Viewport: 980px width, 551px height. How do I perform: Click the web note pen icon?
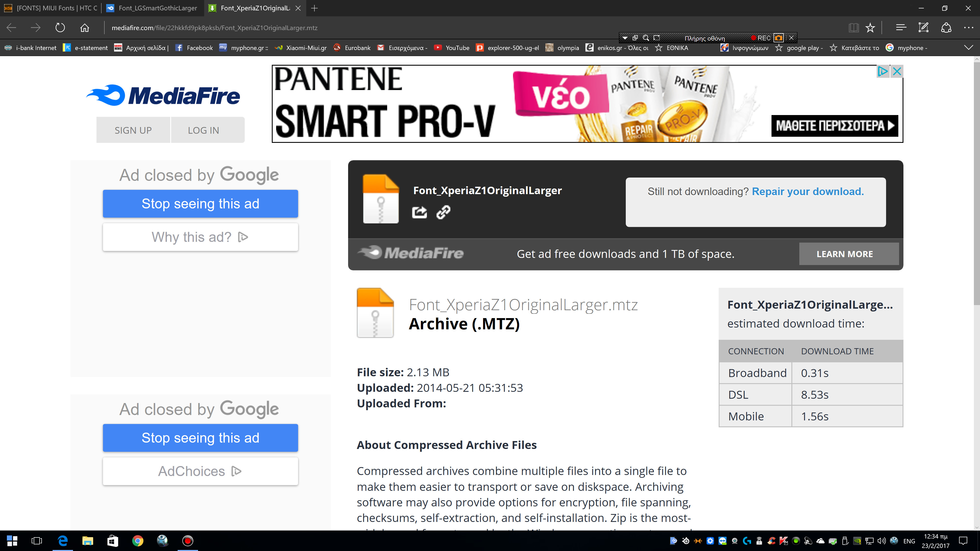pos(923,28)
